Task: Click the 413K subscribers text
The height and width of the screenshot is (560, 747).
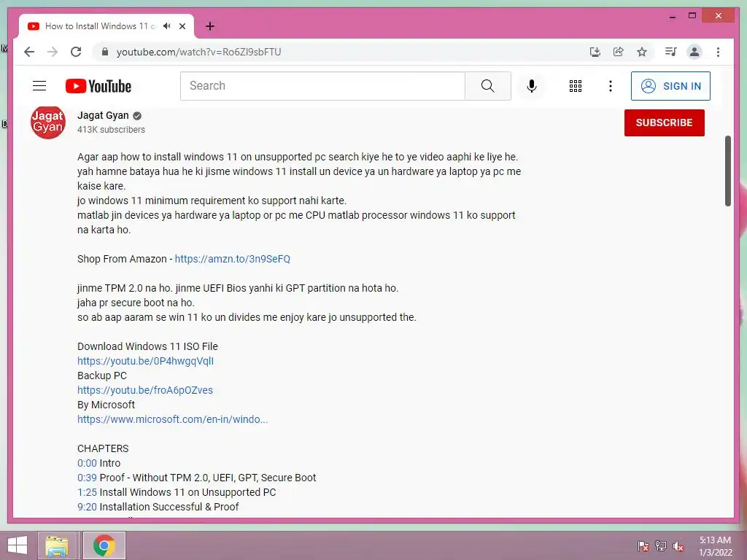Action: 111,130
